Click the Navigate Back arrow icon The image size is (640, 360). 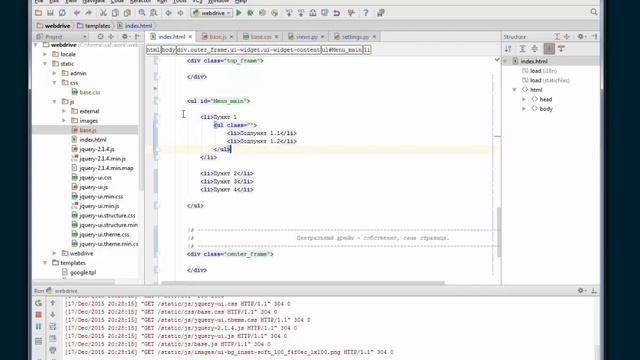coord(168,13)
